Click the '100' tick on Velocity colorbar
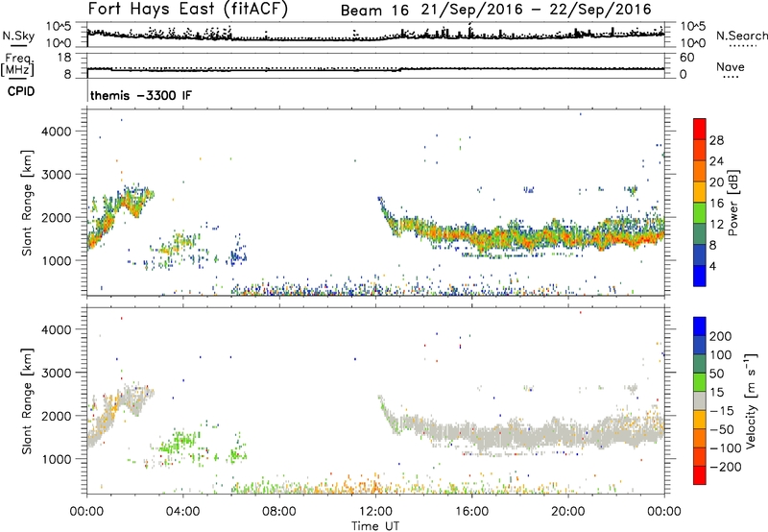768x532 pixels. (x=721, y=355)
